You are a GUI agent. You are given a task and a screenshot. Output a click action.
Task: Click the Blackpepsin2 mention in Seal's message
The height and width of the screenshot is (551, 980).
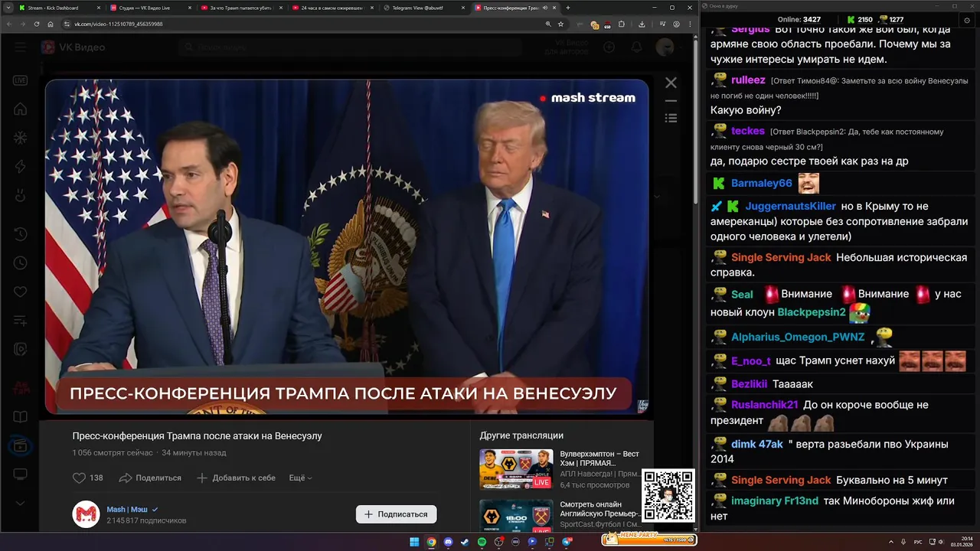coord(812,311)
